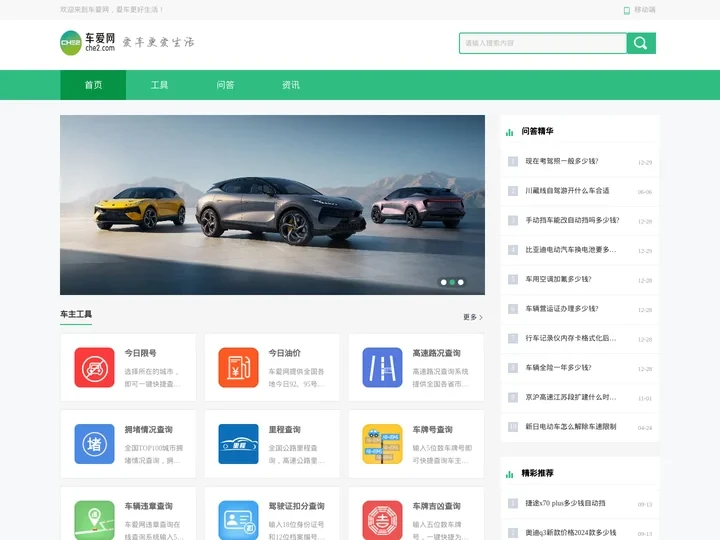This screenshot has height=540, width=720.
Task: Open question 车用空调加氟多少钱?
Action: coord(558,279)
